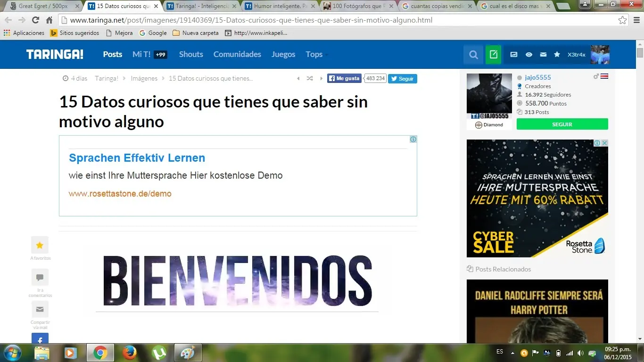The image size is (644, 362).
Task: Click www.rosettastone.de/demo ad URL
Action: pyautogui.click(x=120, y=194)
